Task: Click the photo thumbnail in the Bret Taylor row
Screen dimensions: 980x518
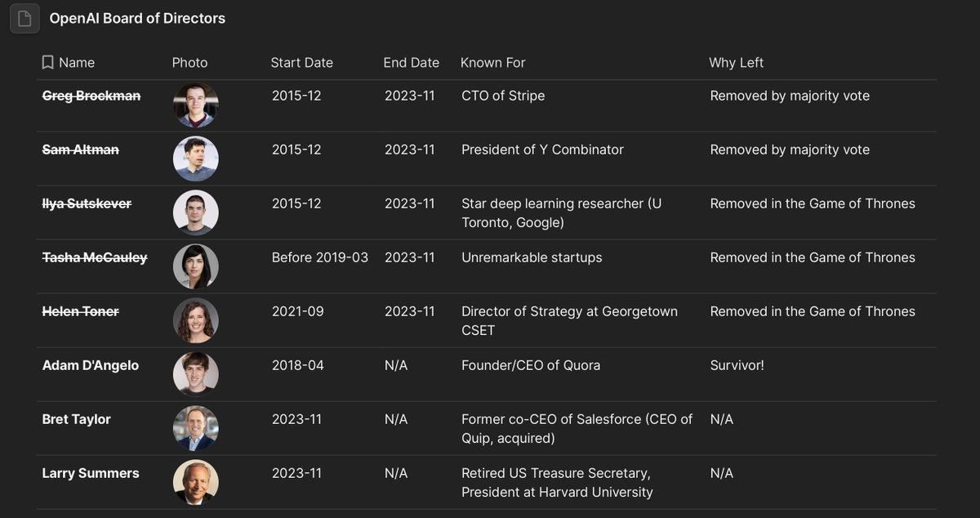Action: (x=196, y=428)
